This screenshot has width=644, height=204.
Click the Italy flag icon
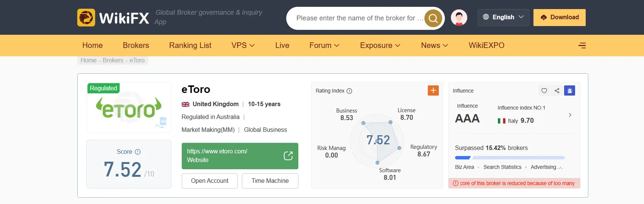(502, 121)
